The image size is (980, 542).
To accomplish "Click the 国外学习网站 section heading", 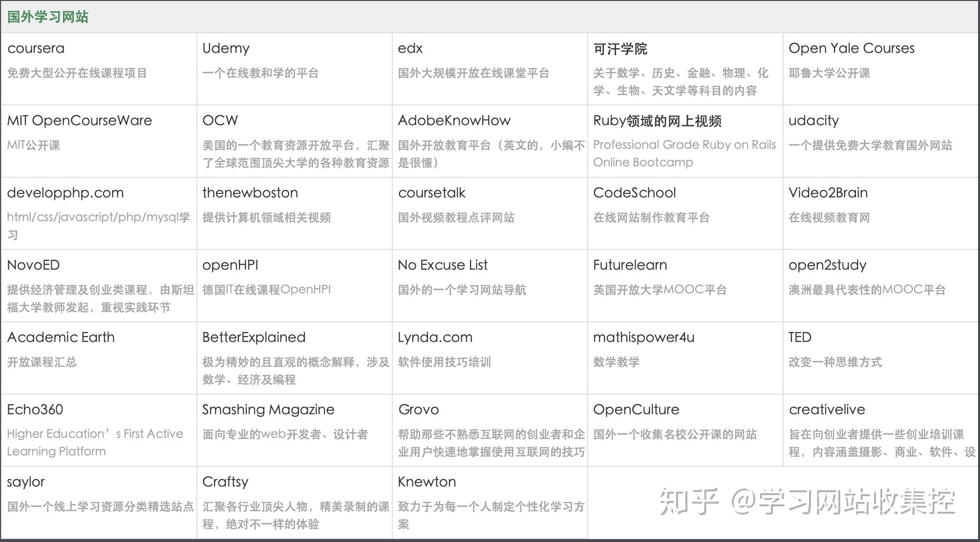I will [47, 17].
